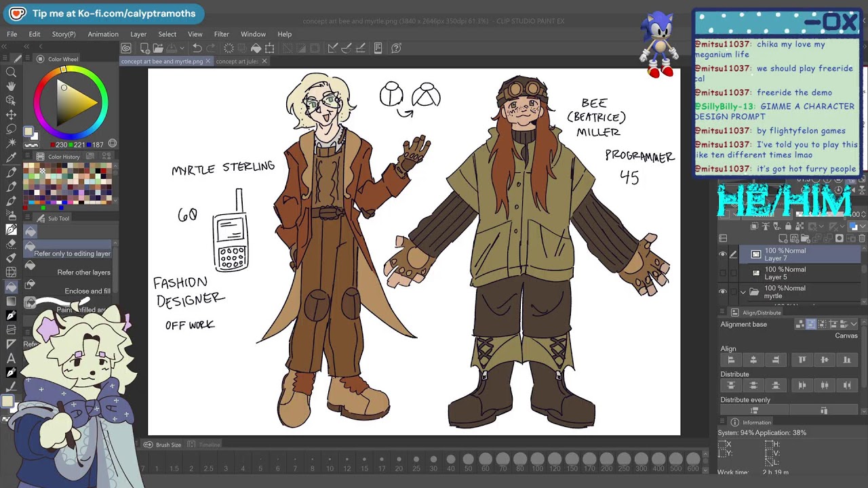Select the Operation object tool with cube icon
868x488 pixels.
tap(11, 100)
